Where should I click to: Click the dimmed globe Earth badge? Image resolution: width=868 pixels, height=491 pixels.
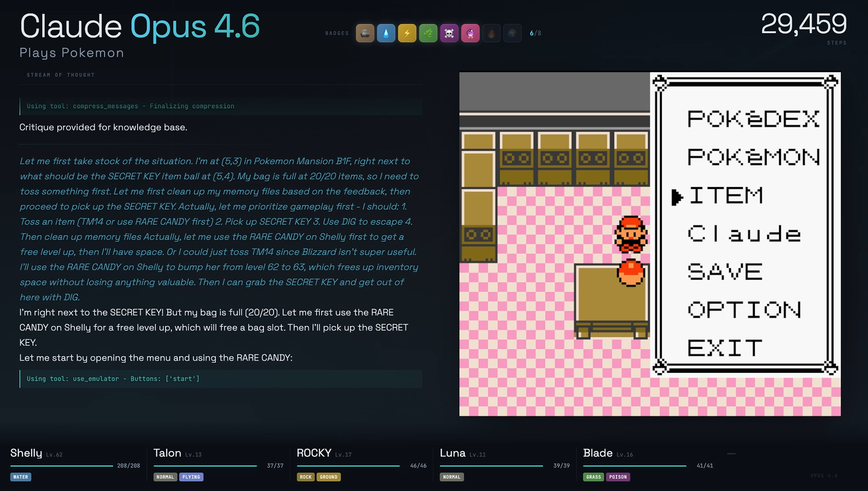pyautogui.click(x=512, y=33)
